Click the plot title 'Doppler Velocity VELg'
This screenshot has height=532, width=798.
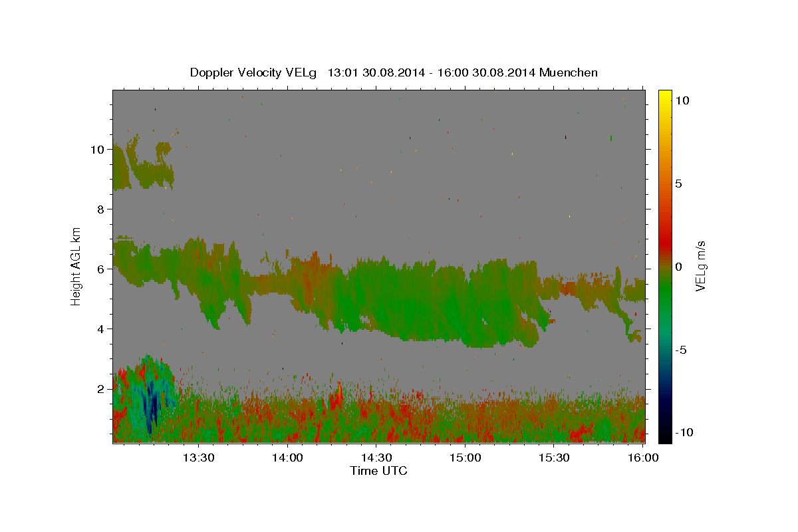point(255,72)
